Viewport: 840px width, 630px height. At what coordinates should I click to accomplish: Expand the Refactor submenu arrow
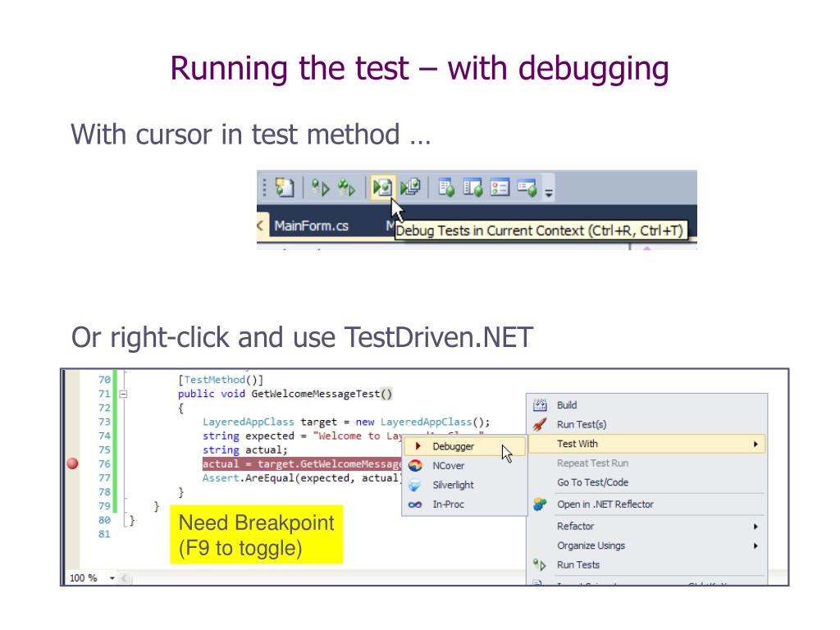click(756, 527)
